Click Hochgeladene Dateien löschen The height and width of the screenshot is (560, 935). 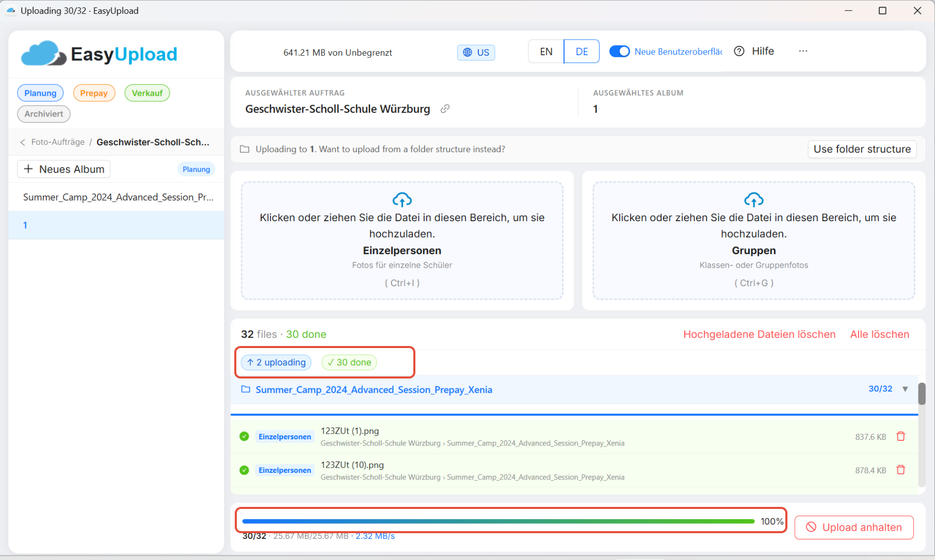(x=760, y=334)
